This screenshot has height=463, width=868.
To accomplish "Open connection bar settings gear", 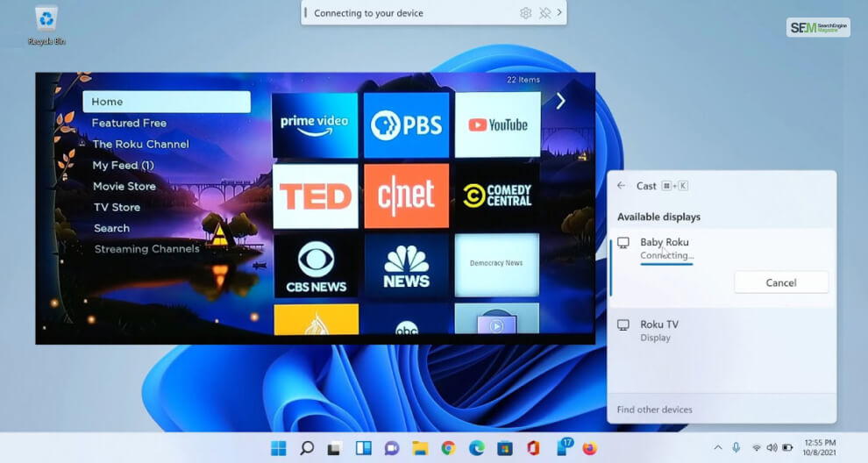I will pyautogui.click(x=526, y=13).
